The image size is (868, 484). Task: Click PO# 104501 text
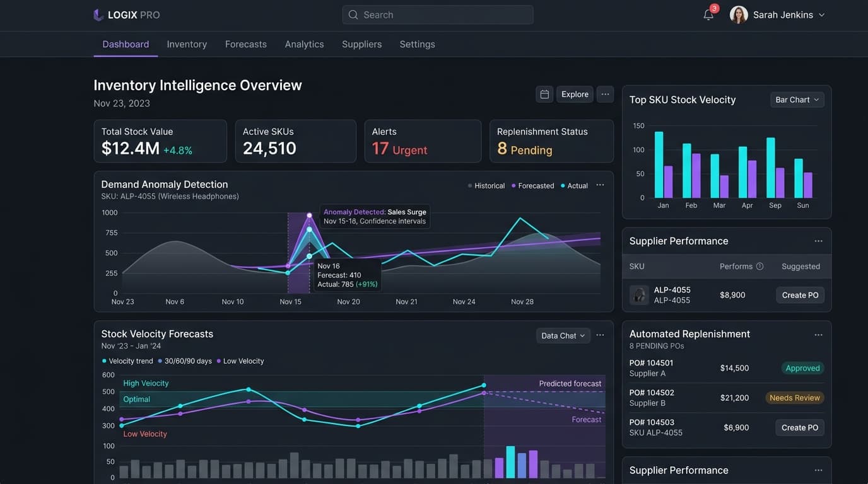(651, 363)
